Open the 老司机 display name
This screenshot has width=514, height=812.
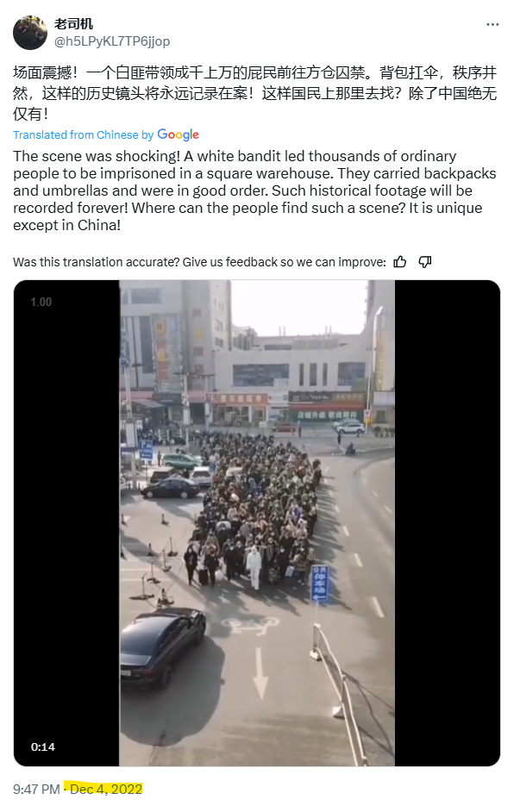tap(73, 24)
